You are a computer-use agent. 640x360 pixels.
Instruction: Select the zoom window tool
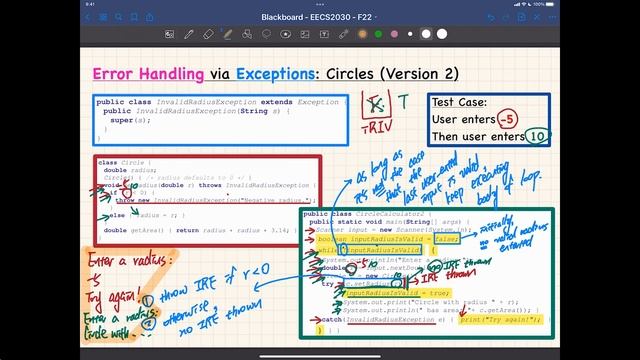pyautogui.click(x=169, y=34)
